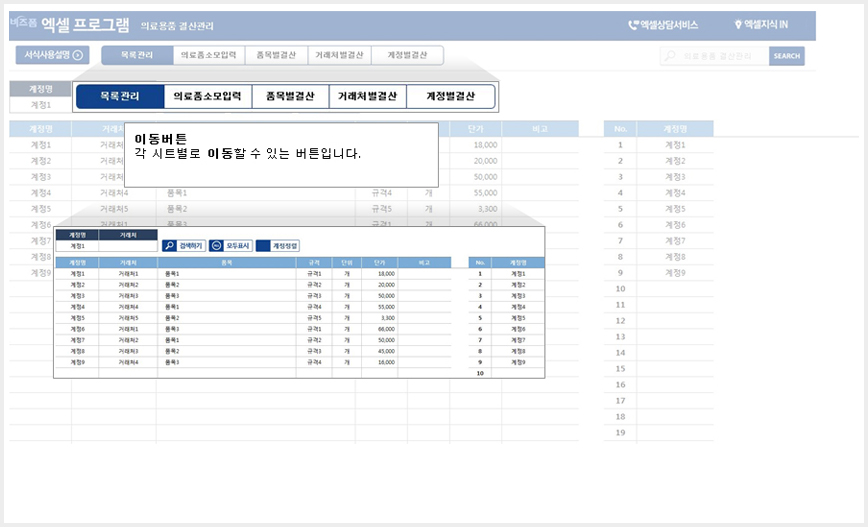Click 거래처5 in the enlarged table
Viewport: 868px width, 527px height.
128,318
